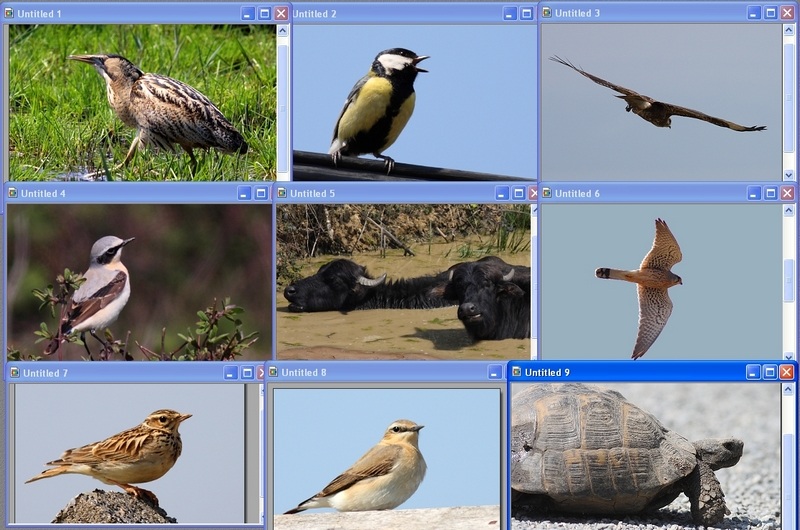Open the Untitled 5 window control icon

[283, 193]
